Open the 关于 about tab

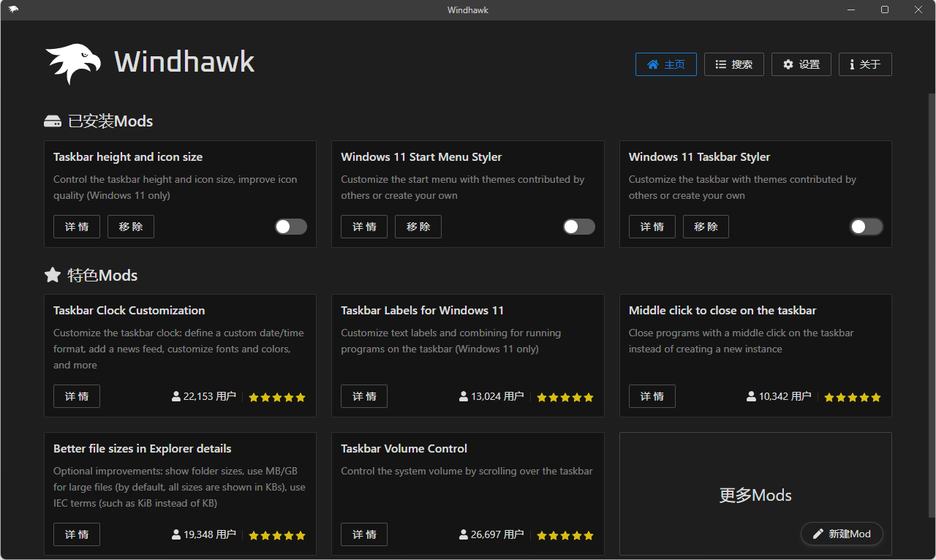pos(865,64)
